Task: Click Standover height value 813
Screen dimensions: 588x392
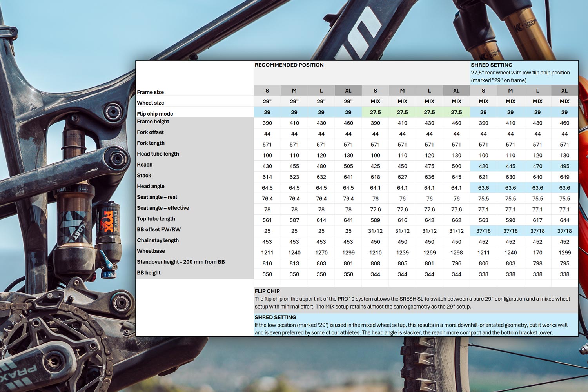Action: coord(294,264)
